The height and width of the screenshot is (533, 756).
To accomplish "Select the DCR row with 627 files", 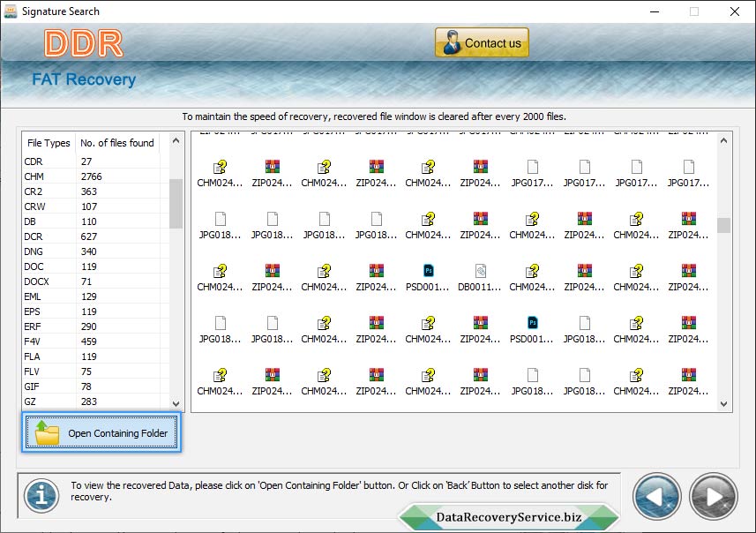I will (x=96, y=236).
